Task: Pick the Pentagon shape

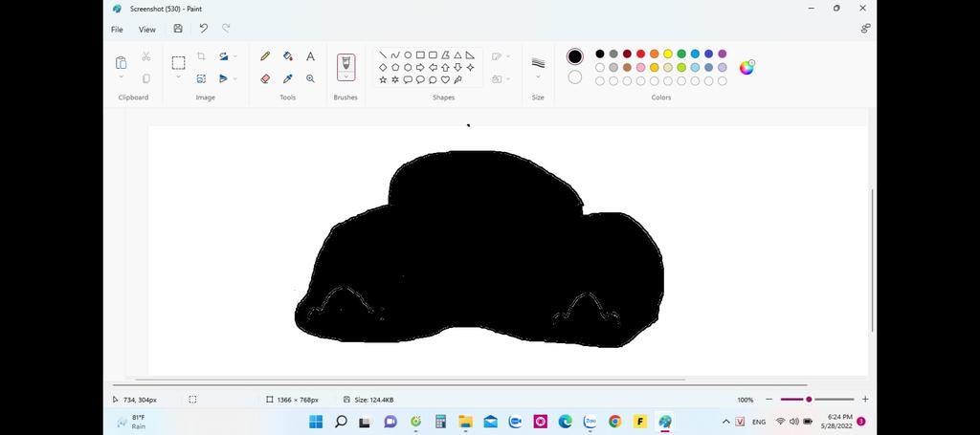Action: 395,68
